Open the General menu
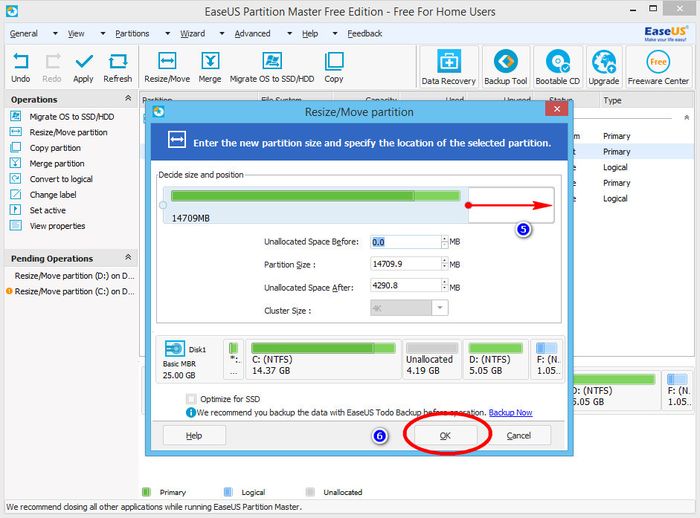 24,33
